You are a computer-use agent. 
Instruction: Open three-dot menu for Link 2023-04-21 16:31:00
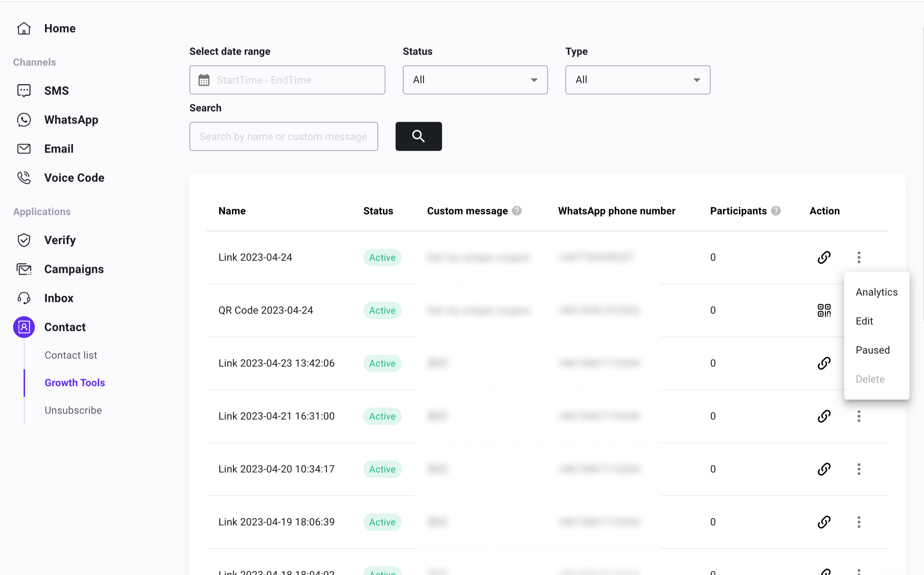coord(859,416)
